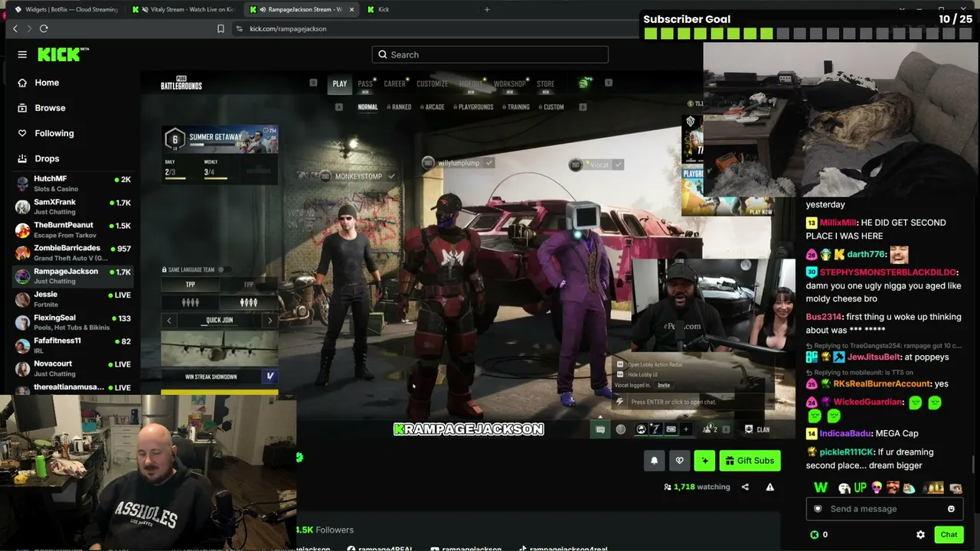Choose RANKED mode in PUBG
This screenshot has width=980, height=551.
click(x=401, y=107)
